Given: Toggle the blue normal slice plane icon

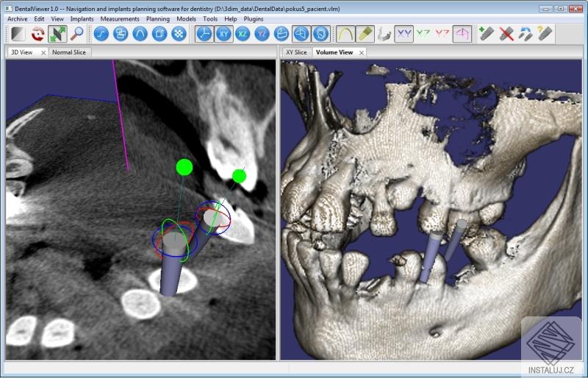Looking at the screenshot, I should coord(301,34).
